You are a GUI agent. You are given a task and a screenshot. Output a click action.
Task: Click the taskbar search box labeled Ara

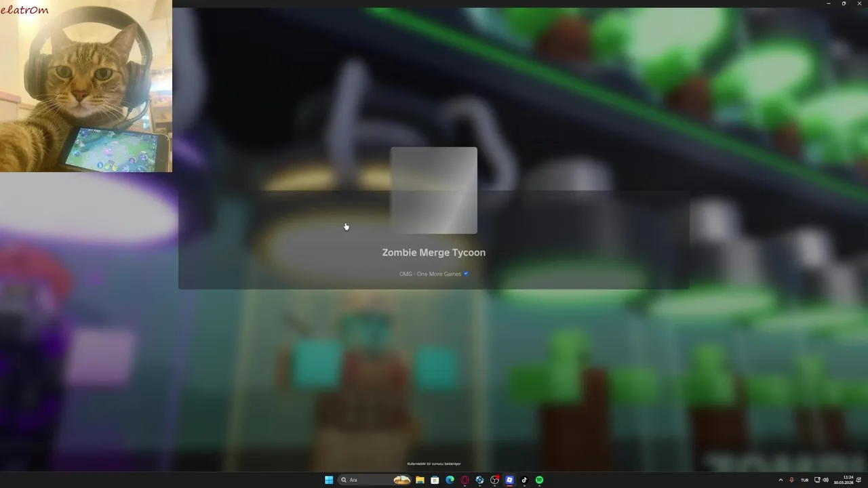pyautogui.click(x=375, y=480)
